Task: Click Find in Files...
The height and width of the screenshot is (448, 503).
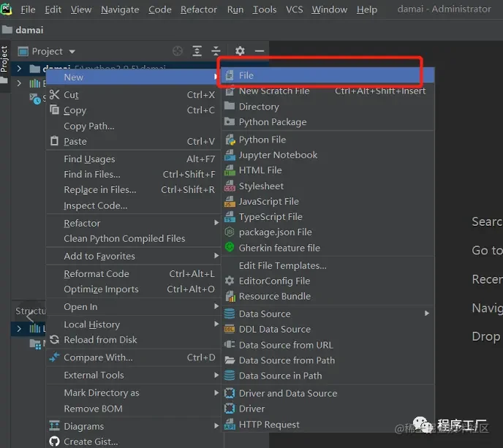Action: 134,174
